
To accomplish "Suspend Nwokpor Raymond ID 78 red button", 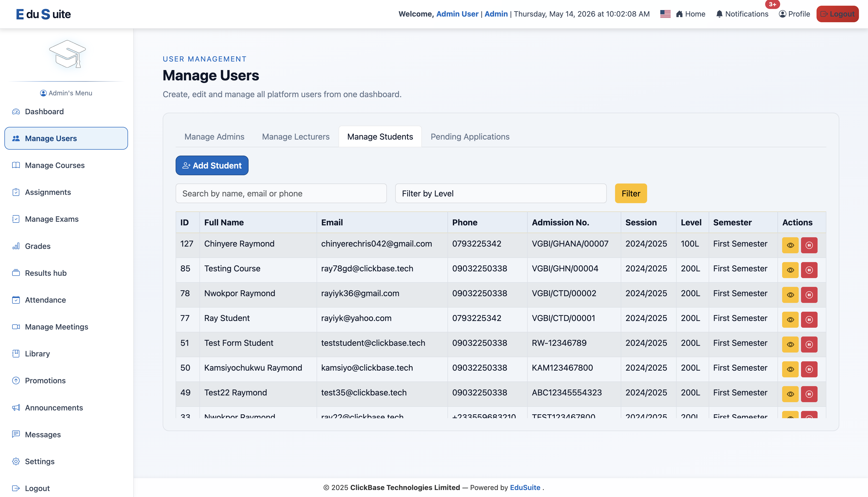I will 809,295.
